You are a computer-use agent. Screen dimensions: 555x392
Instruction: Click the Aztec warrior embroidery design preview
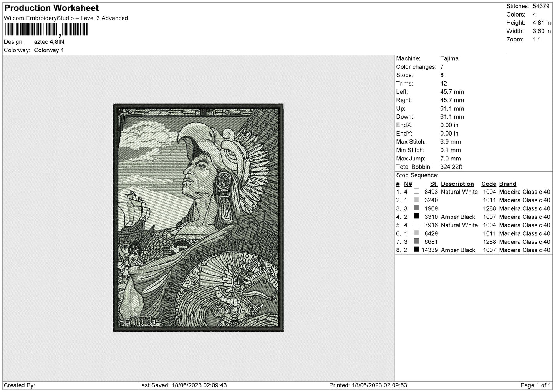198,218
